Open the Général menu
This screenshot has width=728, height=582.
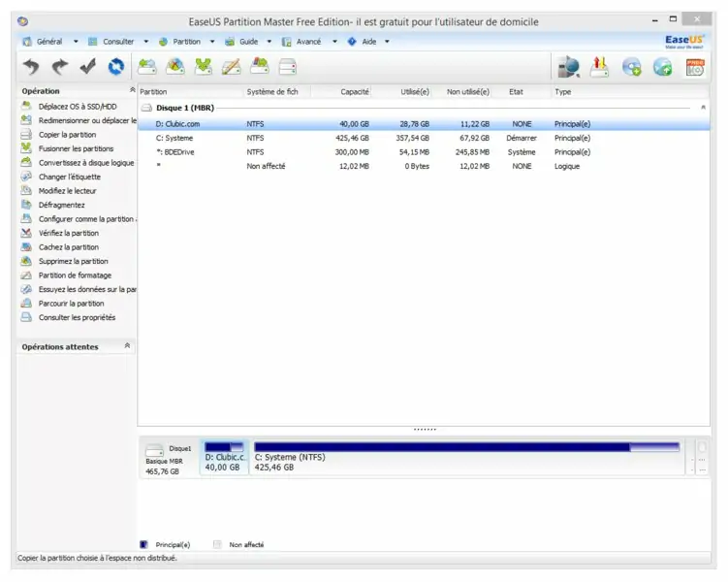coord(49,42)
